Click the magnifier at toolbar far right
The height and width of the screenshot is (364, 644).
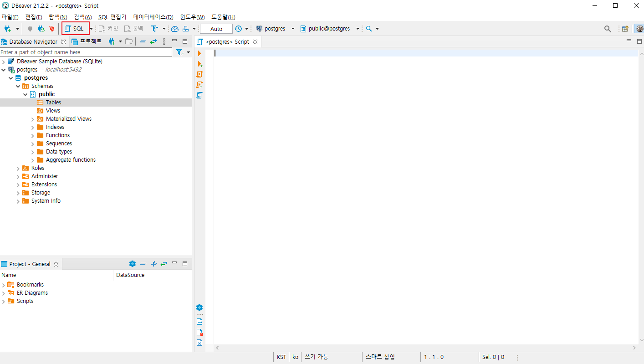pos(608,29)
